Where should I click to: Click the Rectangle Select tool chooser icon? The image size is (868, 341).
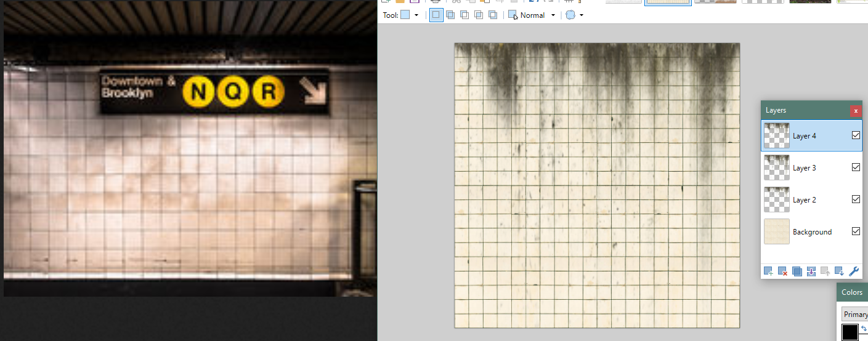click(405, 15)
